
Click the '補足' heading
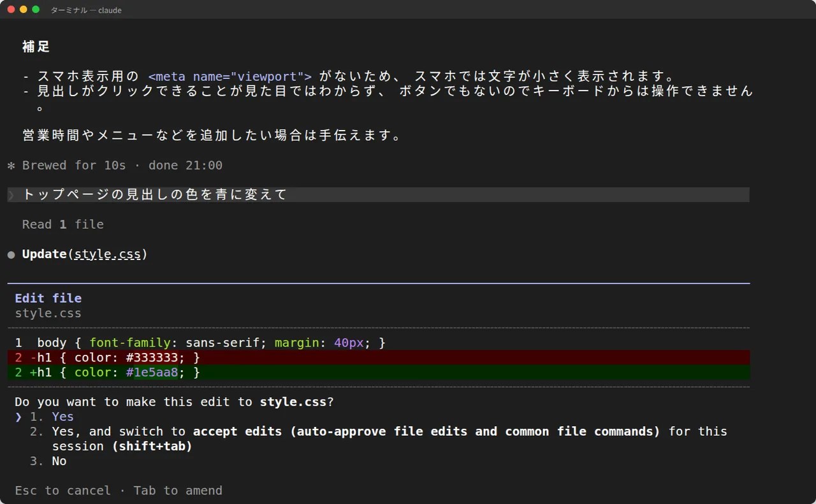point(36,47)
